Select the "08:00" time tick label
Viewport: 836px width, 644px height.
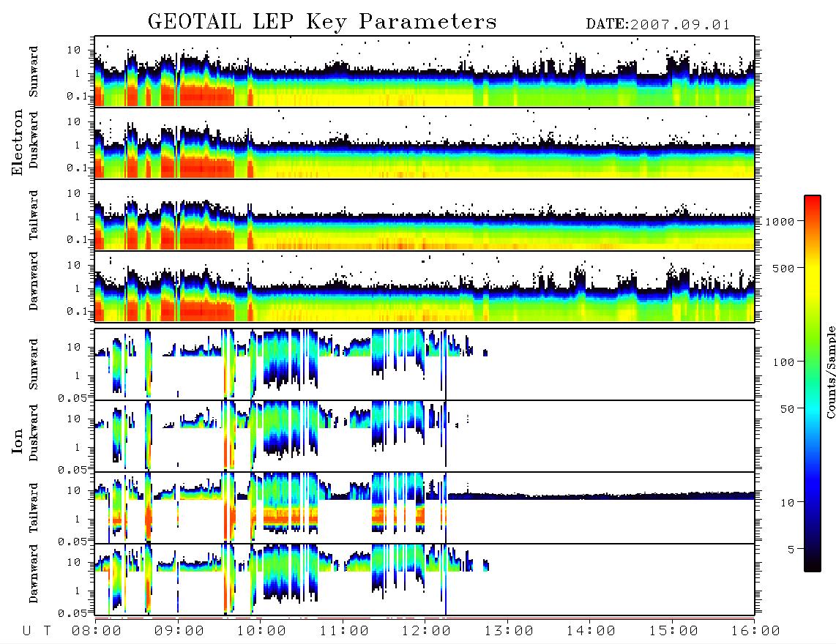97,632
